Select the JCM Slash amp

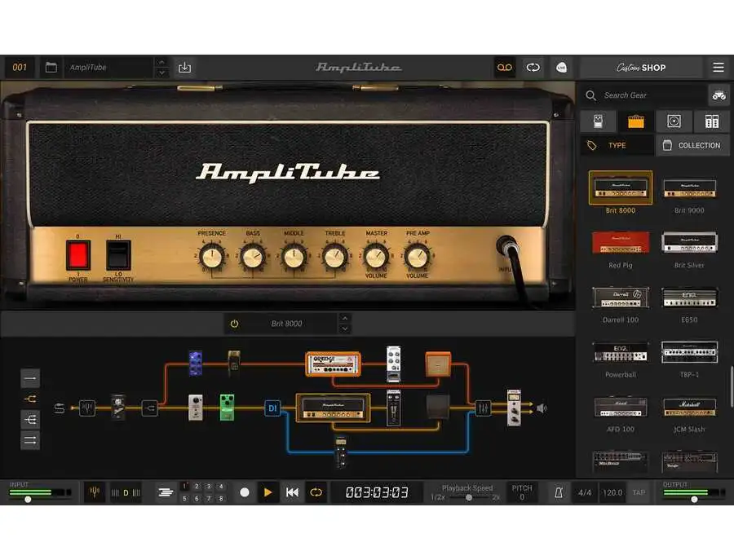click(x=689, y=407)
